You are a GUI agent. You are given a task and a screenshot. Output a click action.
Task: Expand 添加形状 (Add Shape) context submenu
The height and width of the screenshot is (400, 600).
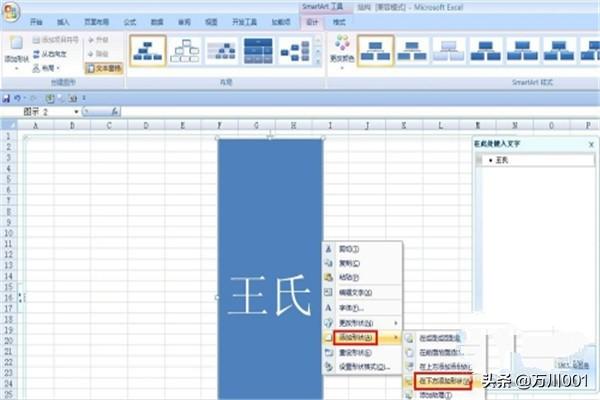point(362,338)
